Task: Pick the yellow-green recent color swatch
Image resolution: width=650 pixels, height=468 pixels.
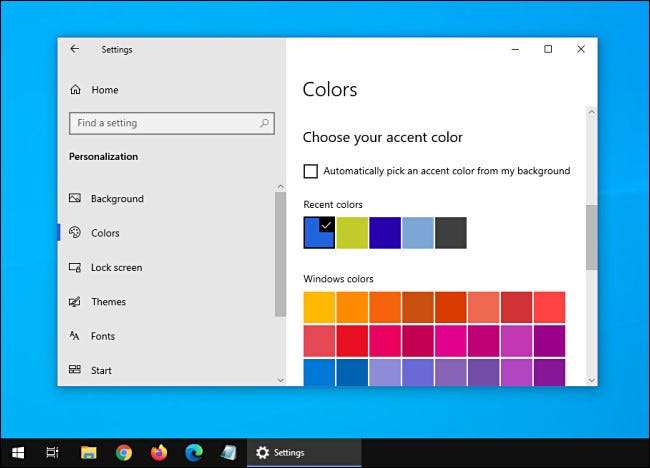Action: (352, 233)
